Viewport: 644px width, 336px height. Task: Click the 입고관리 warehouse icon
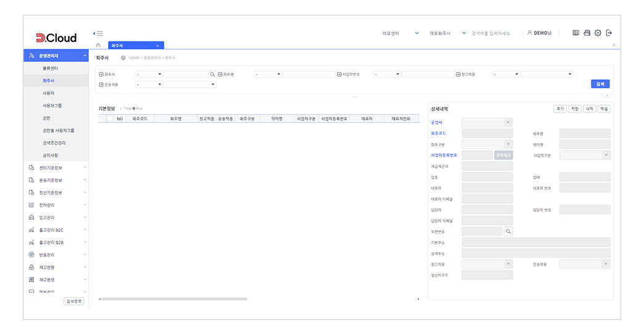tap(31, 217)
